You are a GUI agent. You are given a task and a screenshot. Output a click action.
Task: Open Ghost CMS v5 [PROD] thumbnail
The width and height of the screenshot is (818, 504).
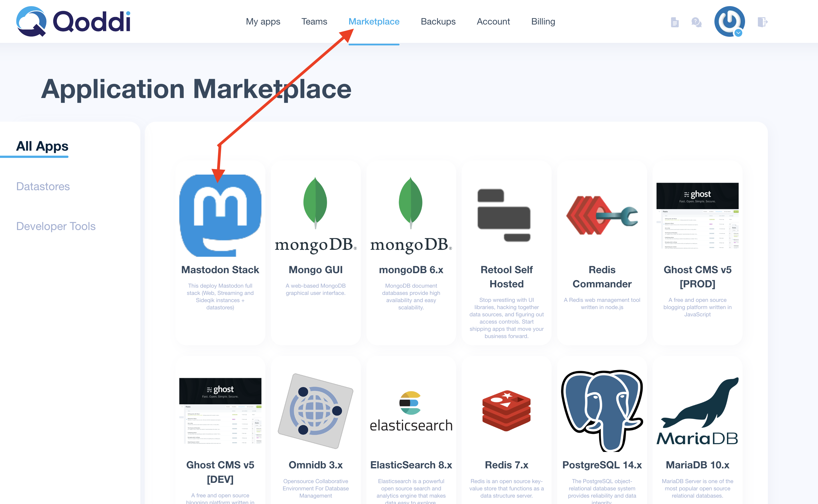(x=697, y=215)
